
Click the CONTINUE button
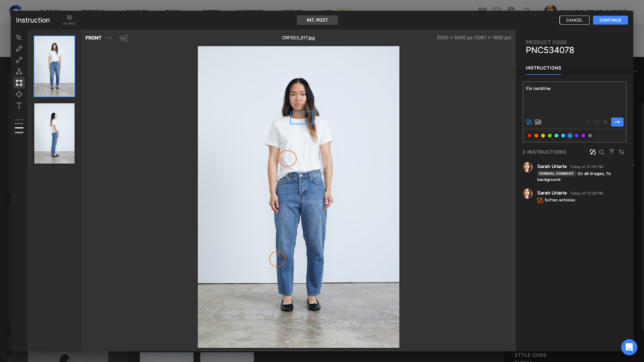click(x=610, y=20)
